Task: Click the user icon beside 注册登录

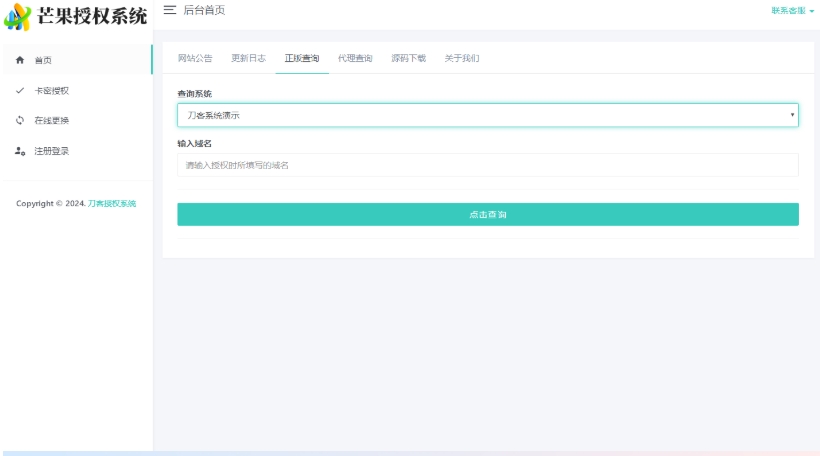Action: tap(20, 151)
